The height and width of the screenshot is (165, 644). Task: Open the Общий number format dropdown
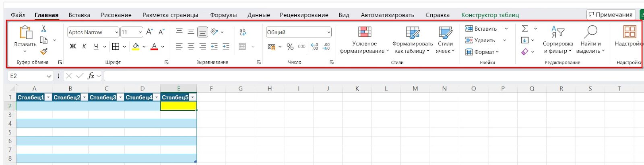tap(328, 32)
